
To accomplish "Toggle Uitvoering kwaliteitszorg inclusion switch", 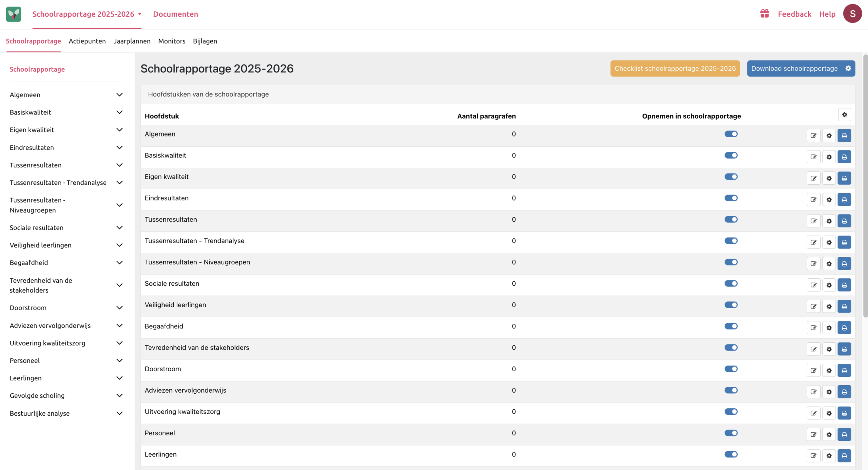I will (731, 411).
